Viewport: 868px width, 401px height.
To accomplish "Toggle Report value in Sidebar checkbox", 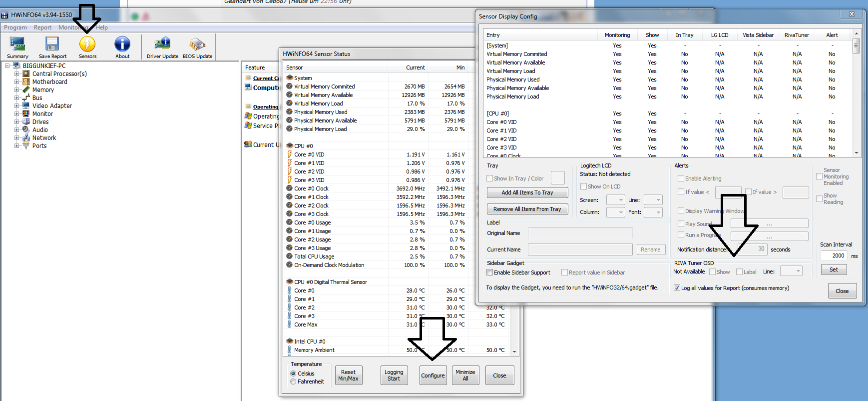I will (x=564, y=272).
